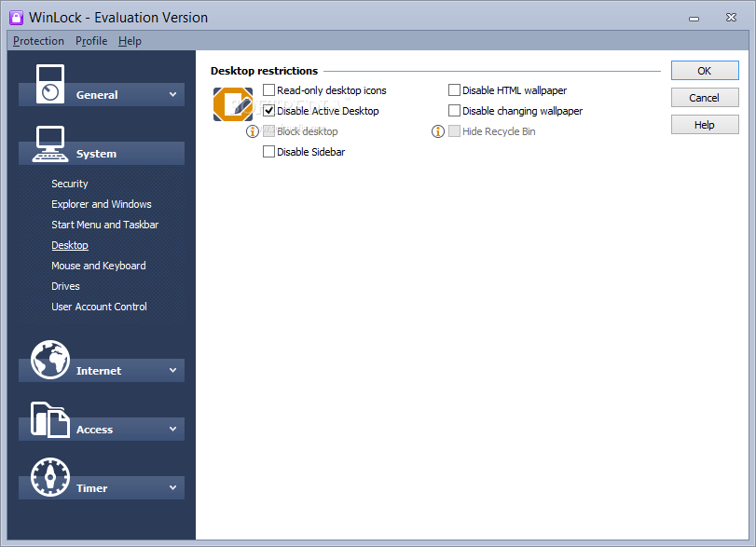This screenshot has width=756, height=547.
Task: Minimize the WinLock window
Action: point(694,19)
